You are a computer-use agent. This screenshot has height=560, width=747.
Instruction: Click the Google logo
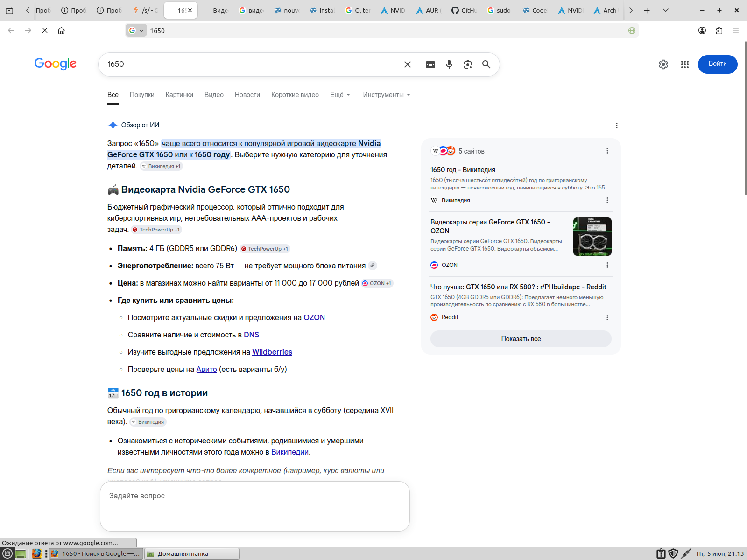(56, 64)
